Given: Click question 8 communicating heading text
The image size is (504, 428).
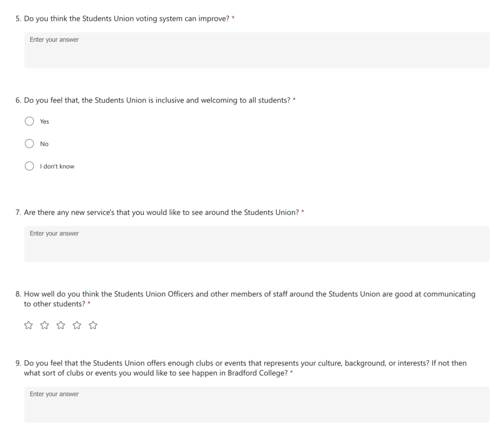Looking at the screenshot, I should [245, 299].
